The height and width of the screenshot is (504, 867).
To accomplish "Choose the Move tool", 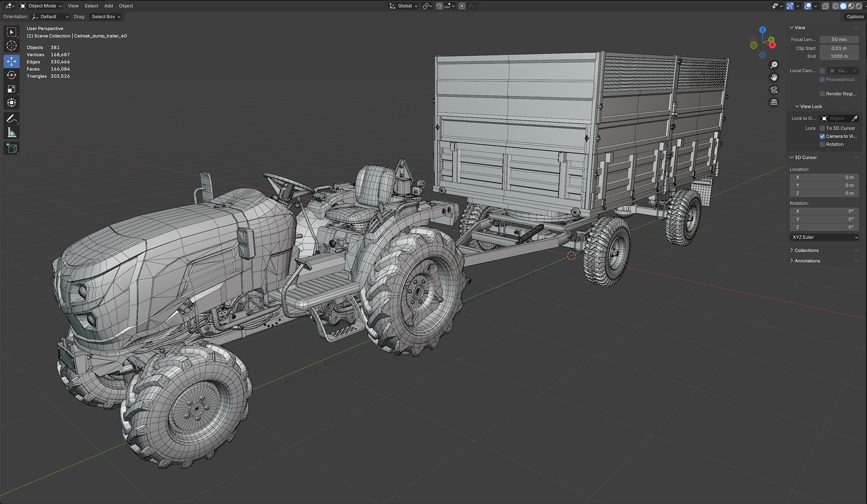I will click(12, 61).
